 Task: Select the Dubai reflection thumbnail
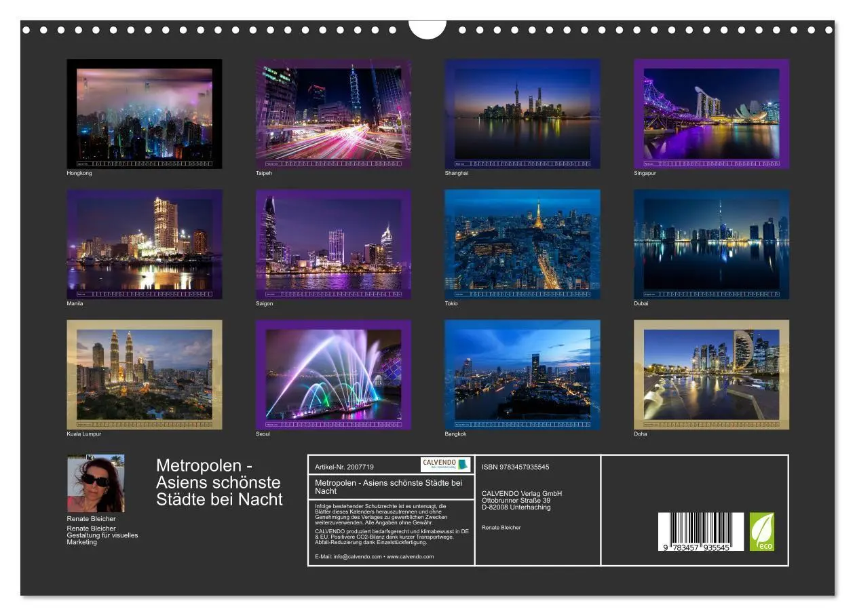(712, 244)
